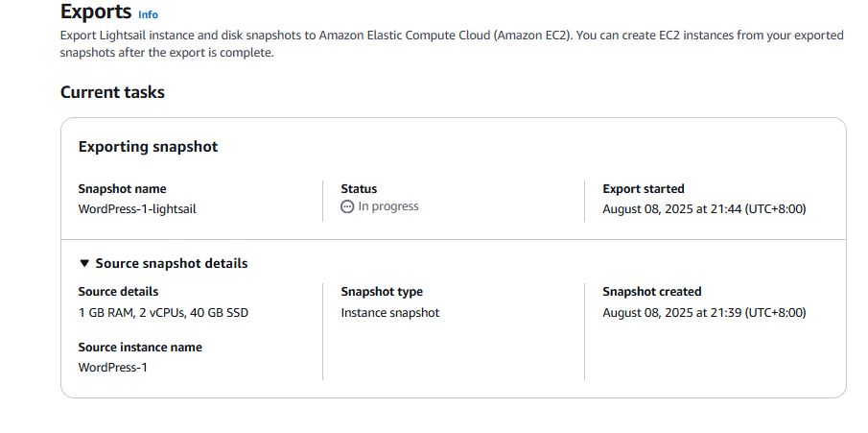Image resolution: width=868 pixels, height=433 pixels.
Task: Click the Source instance name label
Action: click(140, 347)
